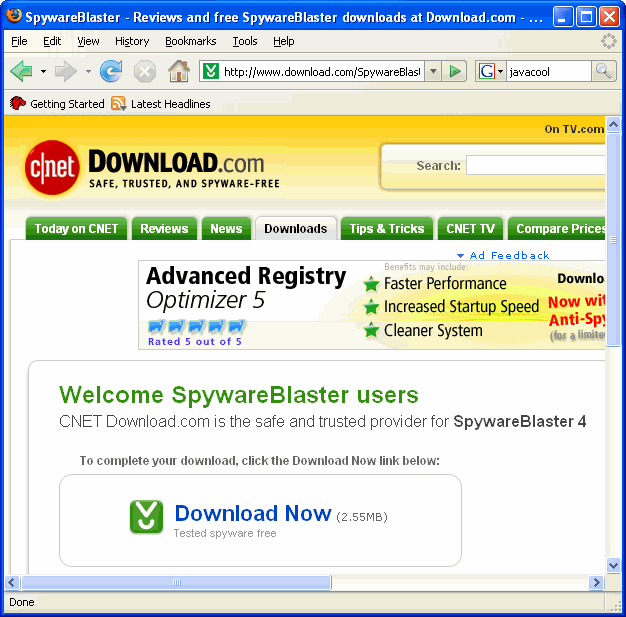Viewport: 626px width, 617px height.
Task: Go to Home using the house icon
Action: pyautogui.click(x=179, y=71)
